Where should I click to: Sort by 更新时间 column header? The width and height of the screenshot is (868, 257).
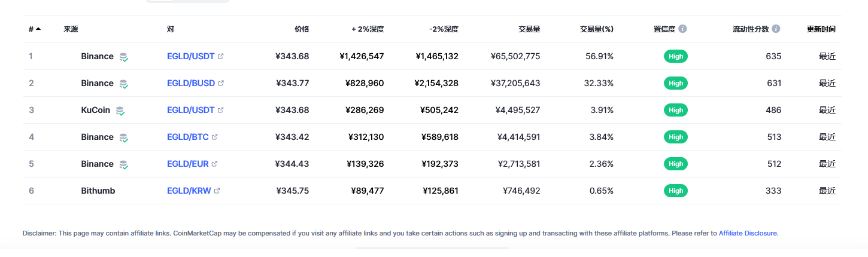821,29
